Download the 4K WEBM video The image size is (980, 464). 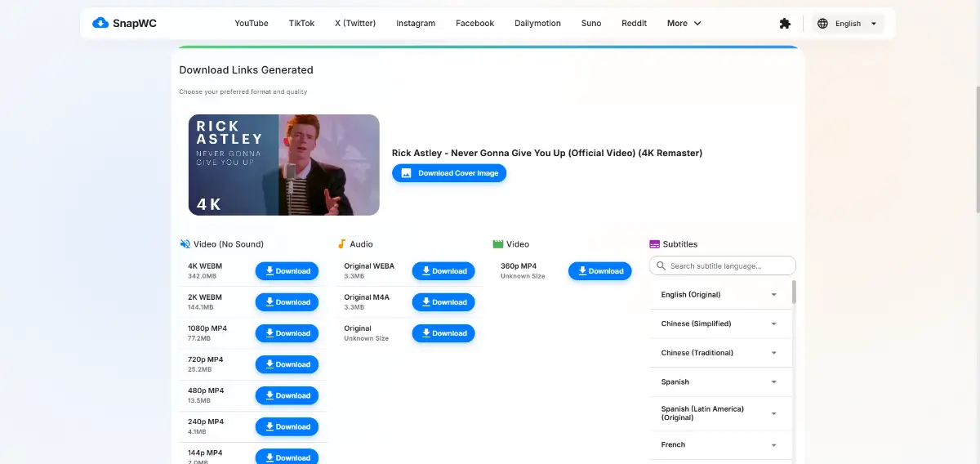[287, 271]
